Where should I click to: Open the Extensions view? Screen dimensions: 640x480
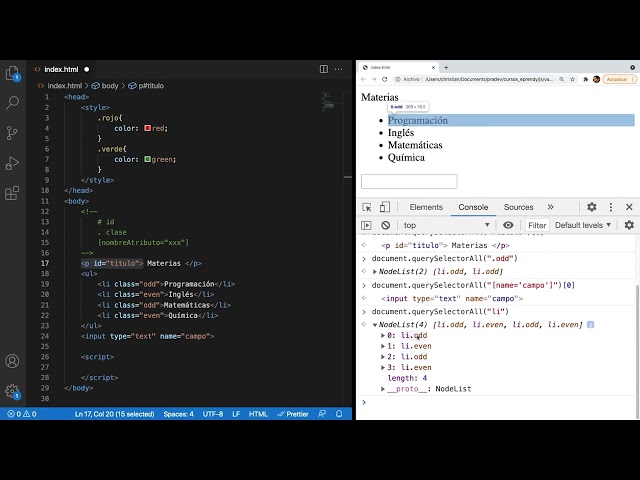pos(13,193)
